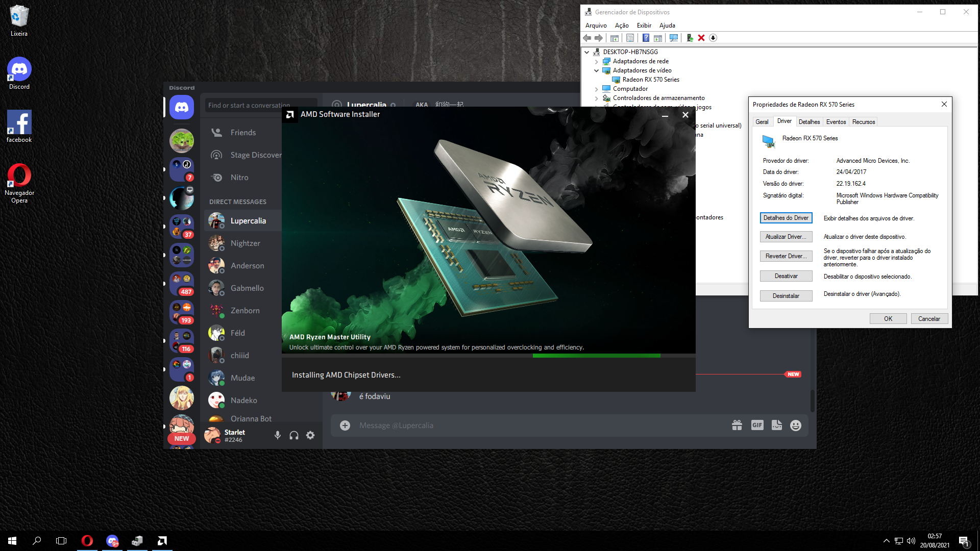Click the plus attach button beside message box

point(345,425)
